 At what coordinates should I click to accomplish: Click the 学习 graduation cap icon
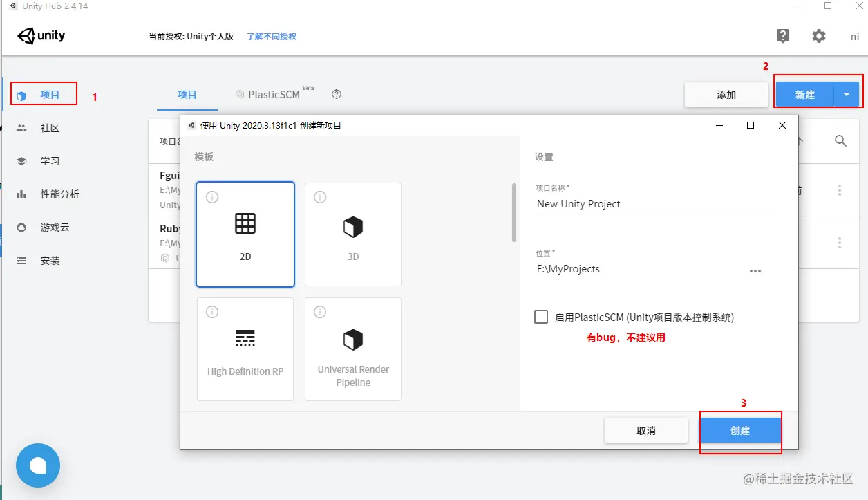(x=21, y=161)
